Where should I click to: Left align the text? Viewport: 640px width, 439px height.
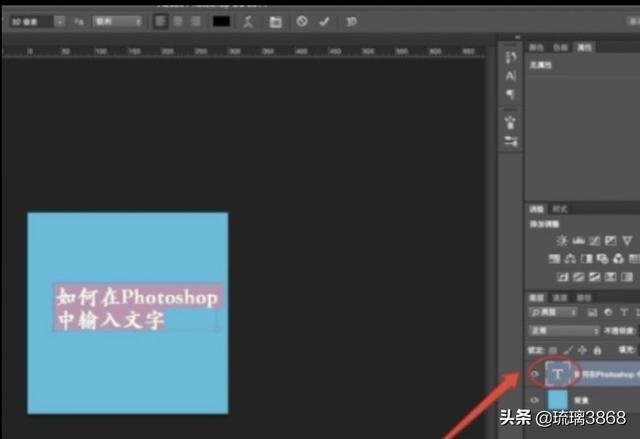tap(160, 21)
